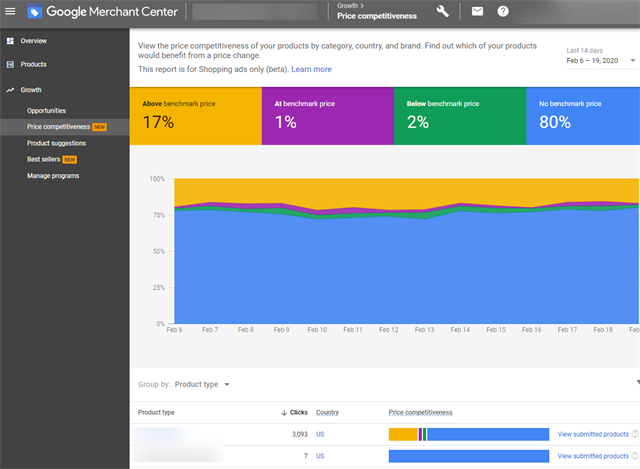Image resolution: width=640 pixels, height=469 pixels.
Task: Click the price competitiveness bar for 3,093 clicks
Action: coord(469,434)
